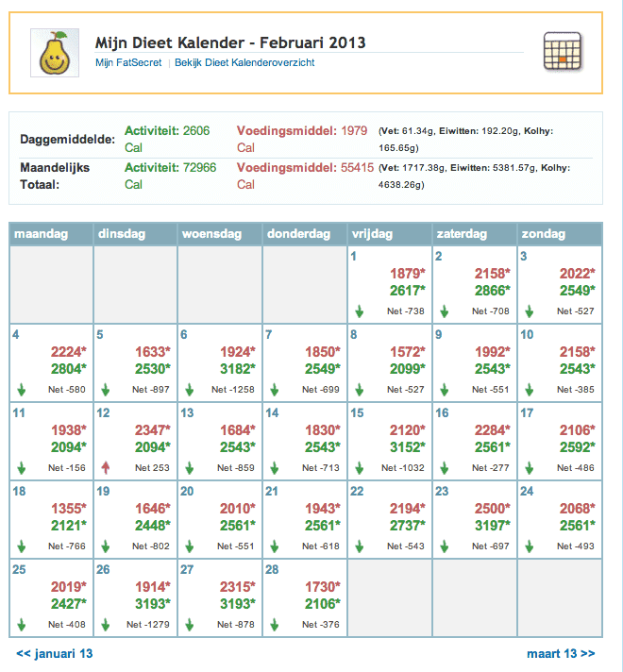Click food calories 1879 on day 1
623x672 pixels.
point(408,274)
